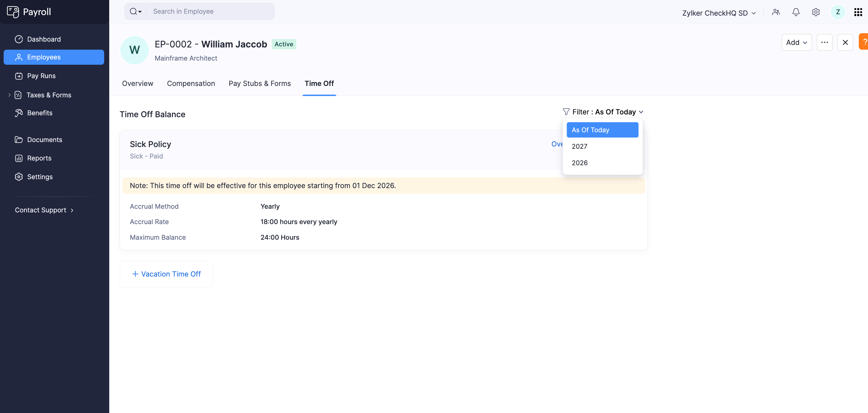Image resolution: width=868 pixels, height=413 pixels.
Task: Close the employee details view
Action: (845, 42)
